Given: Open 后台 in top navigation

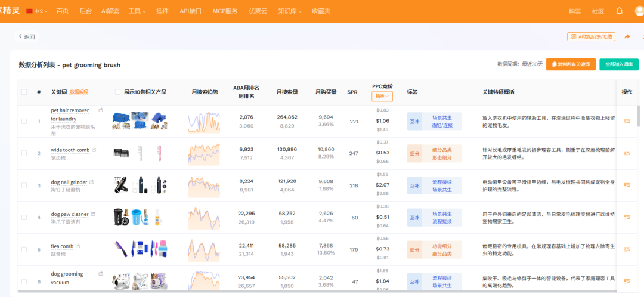Looking at the screenshot, I should coord(86,11).
